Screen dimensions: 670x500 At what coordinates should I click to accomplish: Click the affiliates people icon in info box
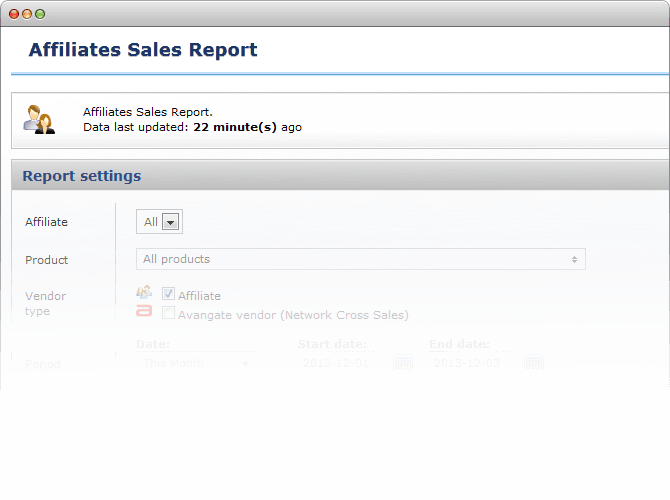[39, 120]
